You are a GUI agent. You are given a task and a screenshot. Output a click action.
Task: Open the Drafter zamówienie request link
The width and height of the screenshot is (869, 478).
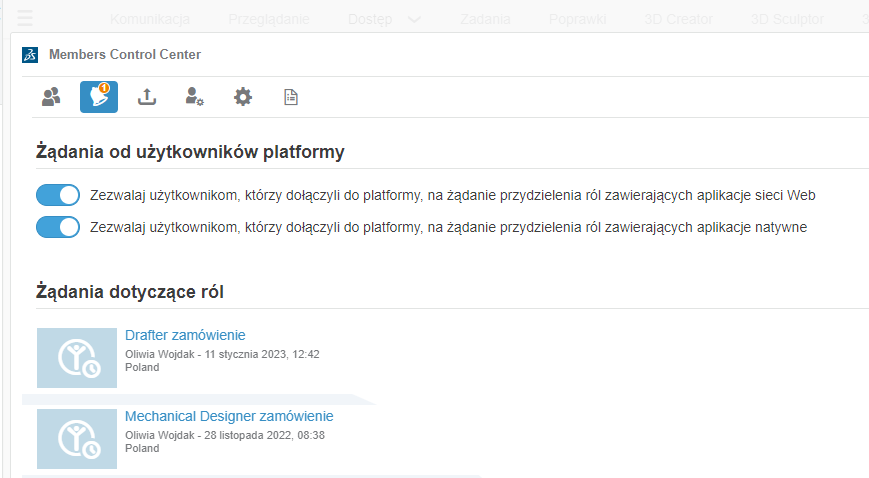tap(185, 335)
